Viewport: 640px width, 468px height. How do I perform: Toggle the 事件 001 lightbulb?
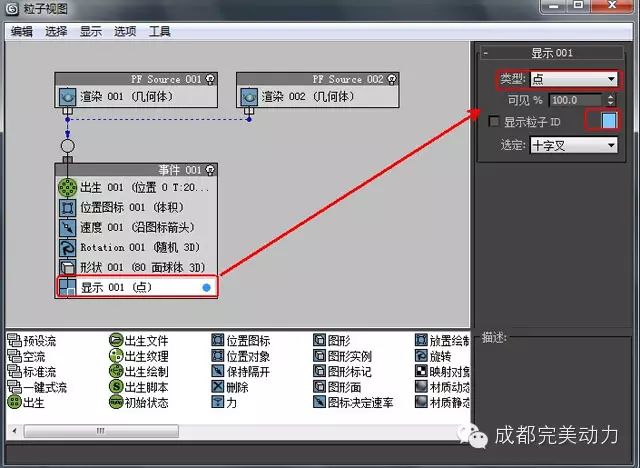(x=210, y=170)
